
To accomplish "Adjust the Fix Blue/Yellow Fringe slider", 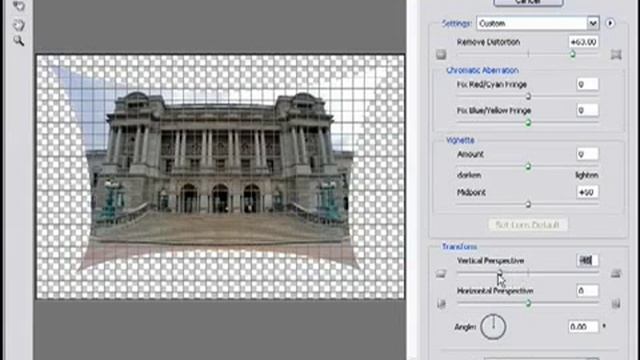I will click(x=528, y=122).
